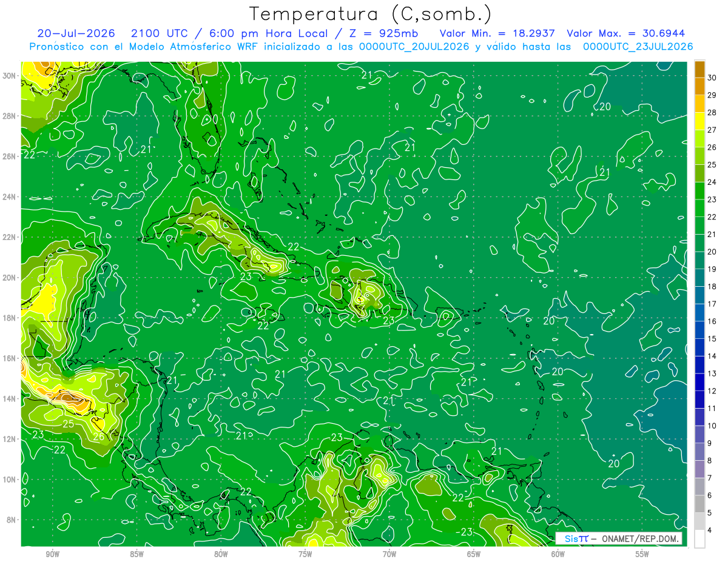Click the colorbar scale label 27

[712, 130]
